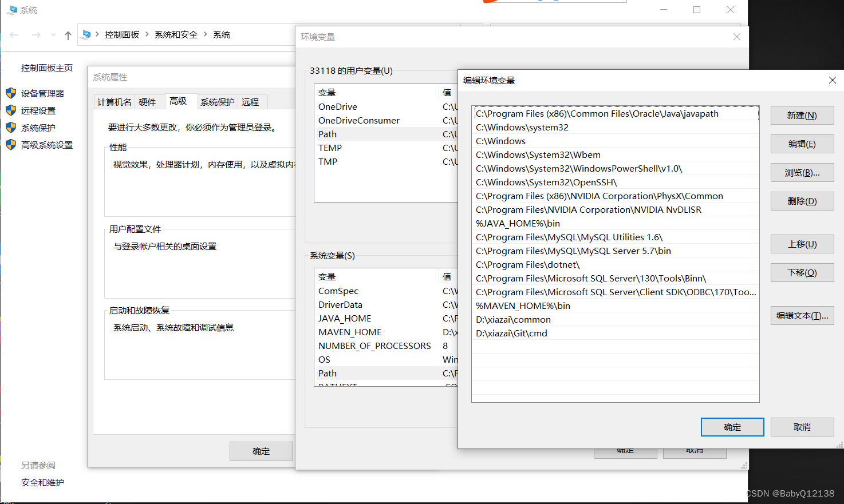
Task: Click the shield icon next to 设备管理器
Action: tap(11, 93)
